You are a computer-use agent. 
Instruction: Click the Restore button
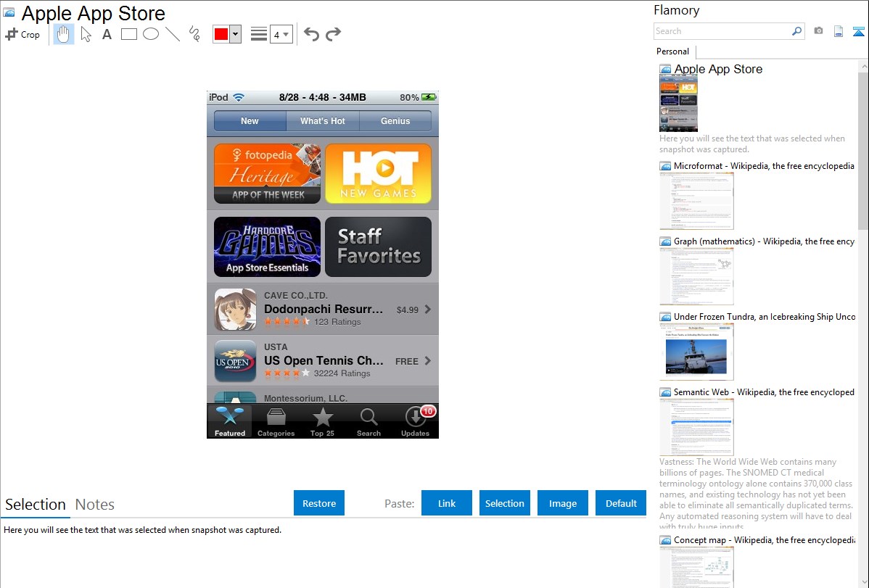319,503
